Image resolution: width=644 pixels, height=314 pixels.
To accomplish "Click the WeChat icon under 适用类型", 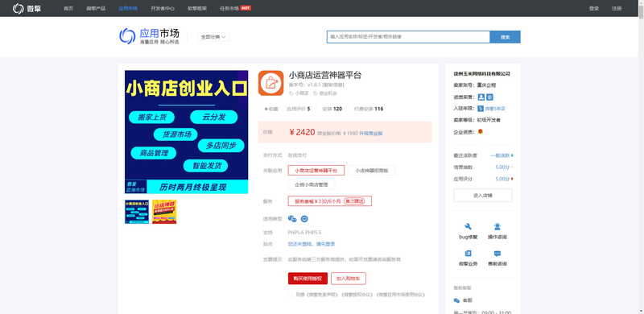I will (292, 219).
